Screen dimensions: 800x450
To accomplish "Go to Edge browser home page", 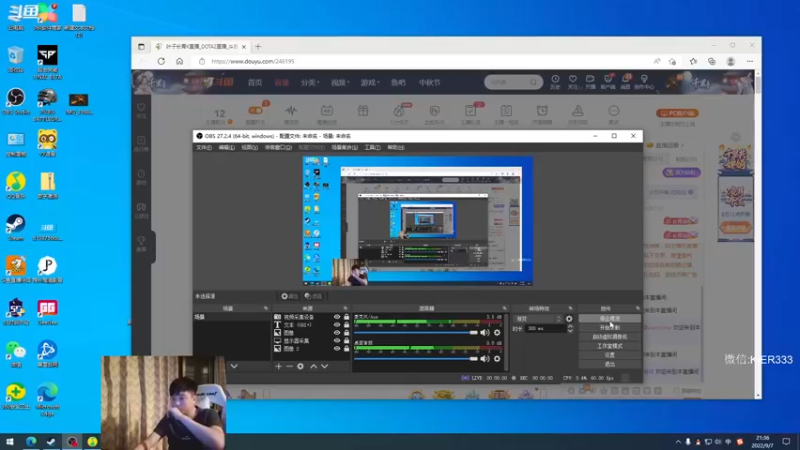I will (180, 61).
